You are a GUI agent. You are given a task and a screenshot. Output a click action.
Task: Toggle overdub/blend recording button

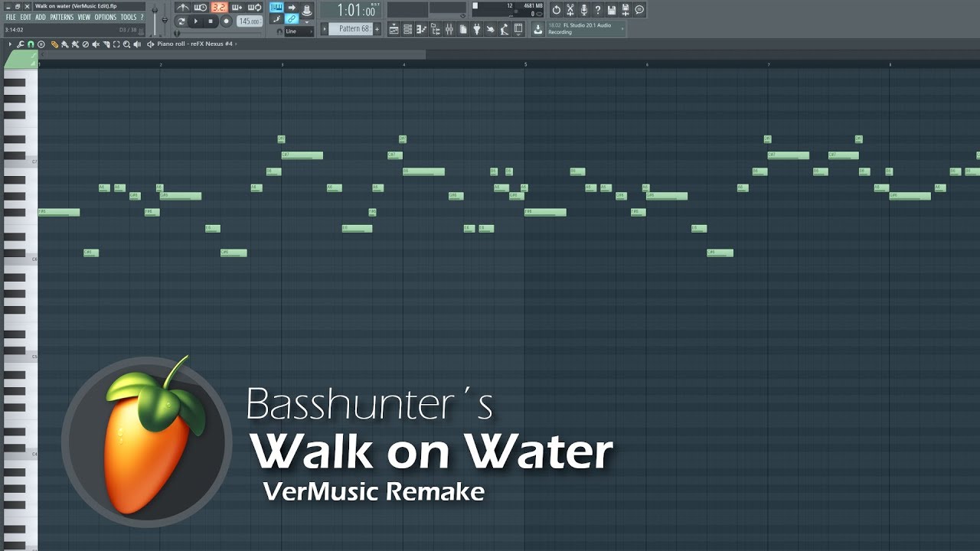point(236,8)
